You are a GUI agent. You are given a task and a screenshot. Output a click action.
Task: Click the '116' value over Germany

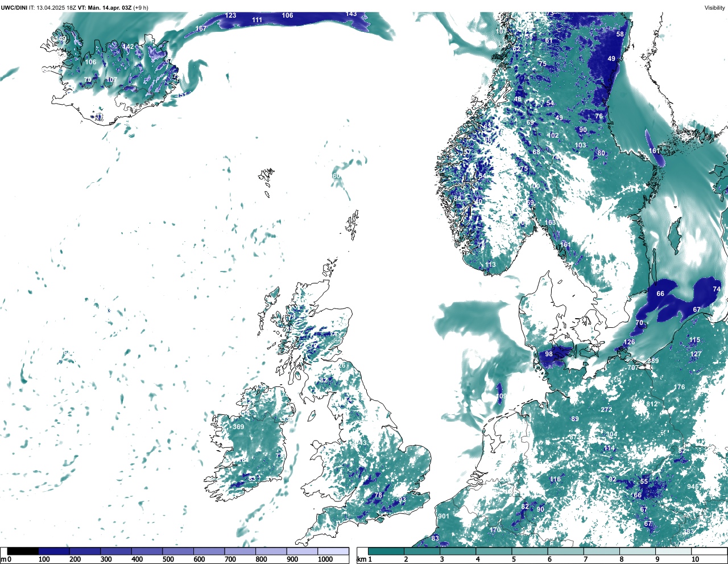coord(555,479)
